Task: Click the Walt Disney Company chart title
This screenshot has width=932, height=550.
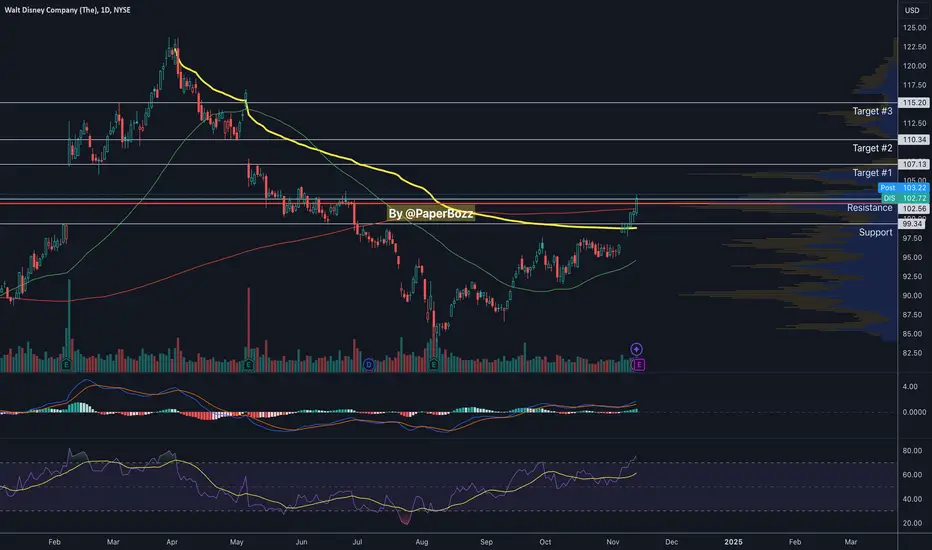Action: click(x=67, y=10)
